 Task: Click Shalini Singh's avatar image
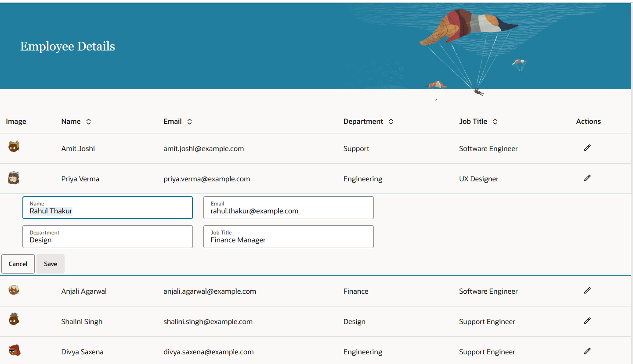(14, 320)
